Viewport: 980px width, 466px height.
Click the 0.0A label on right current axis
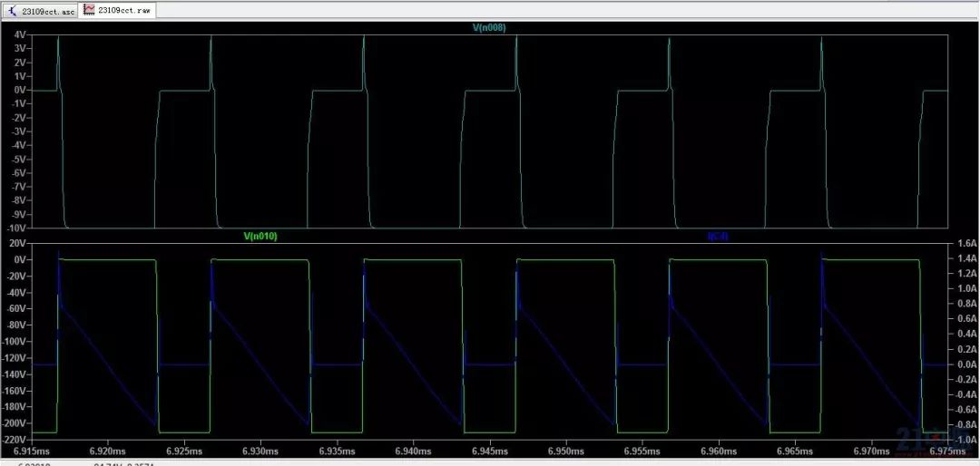[965, 364]
